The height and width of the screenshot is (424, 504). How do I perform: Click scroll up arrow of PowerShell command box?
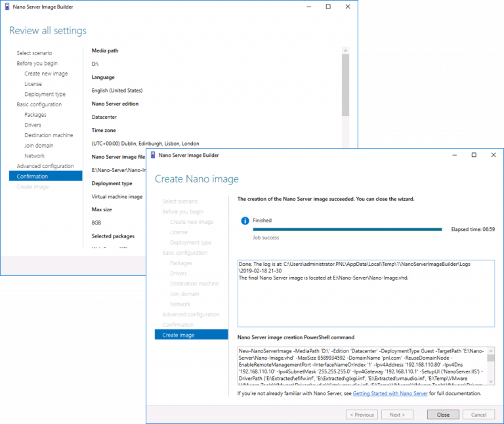point(491,351)
